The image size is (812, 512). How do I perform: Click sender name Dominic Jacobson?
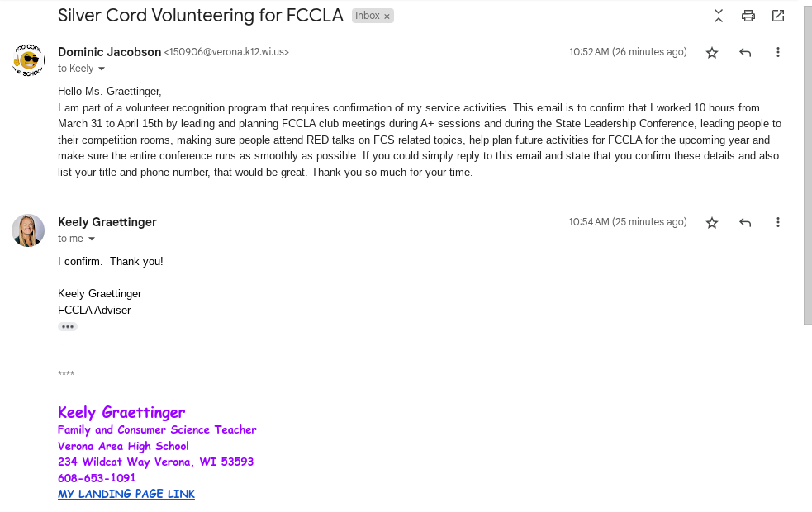pyautogui.click(x=109, y=52)
